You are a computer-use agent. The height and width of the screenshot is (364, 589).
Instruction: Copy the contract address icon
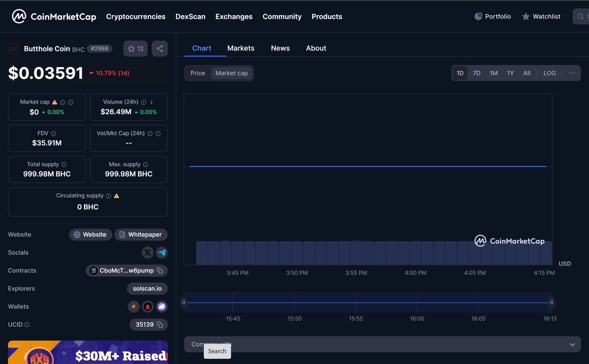[160, 271]
